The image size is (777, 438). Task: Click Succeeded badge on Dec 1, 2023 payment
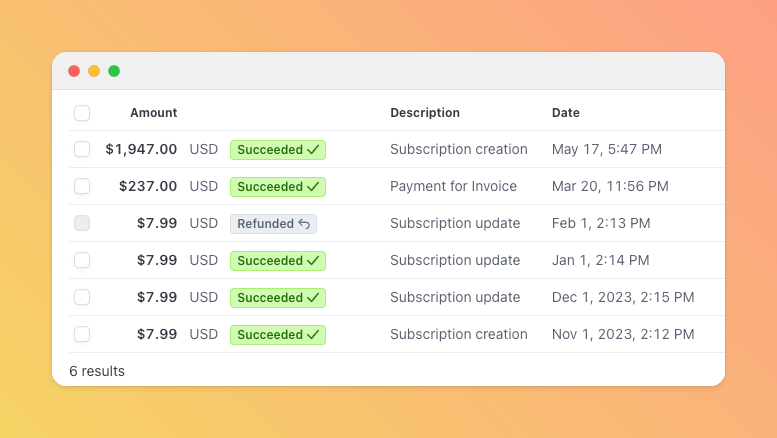278,297
